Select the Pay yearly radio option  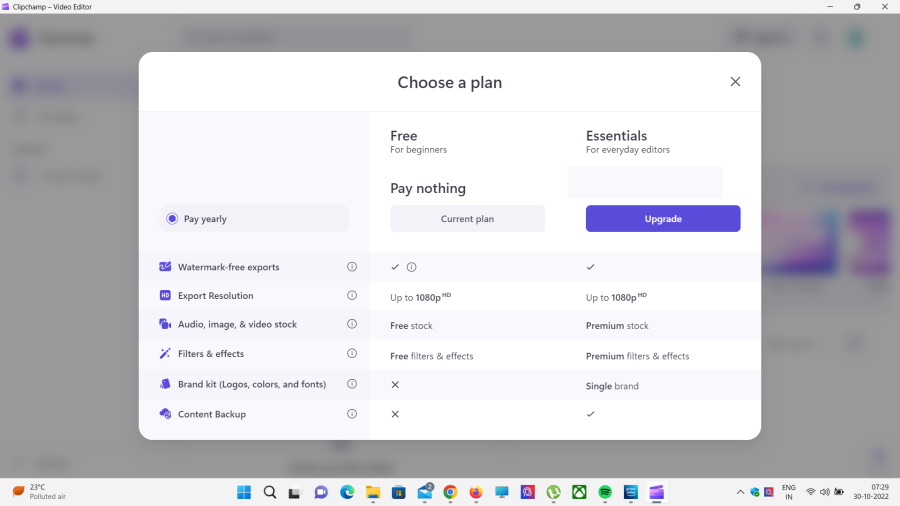[x=172, y=219]
